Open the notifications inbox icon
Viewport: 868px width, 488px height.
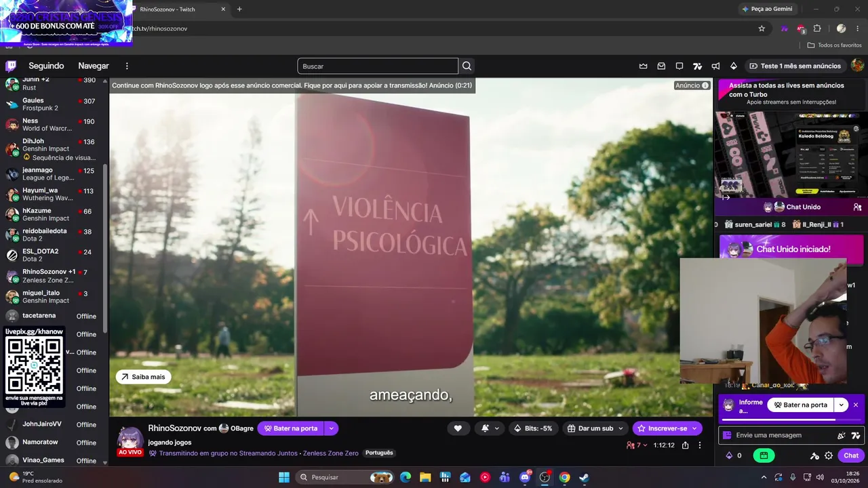point(661,66)
